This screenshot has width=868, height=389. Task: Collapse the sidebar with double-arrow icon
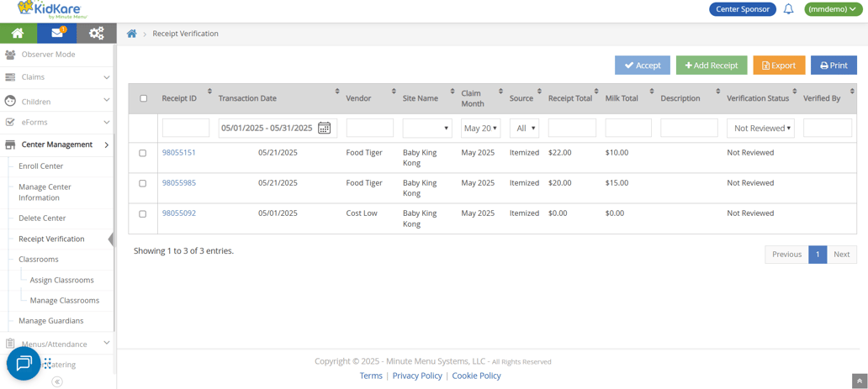[x=57, y=381]
